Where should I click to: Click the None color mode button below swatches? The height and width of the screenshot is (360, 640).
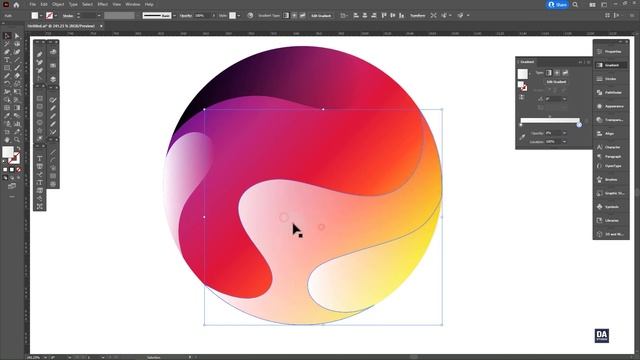coord(18,169)
